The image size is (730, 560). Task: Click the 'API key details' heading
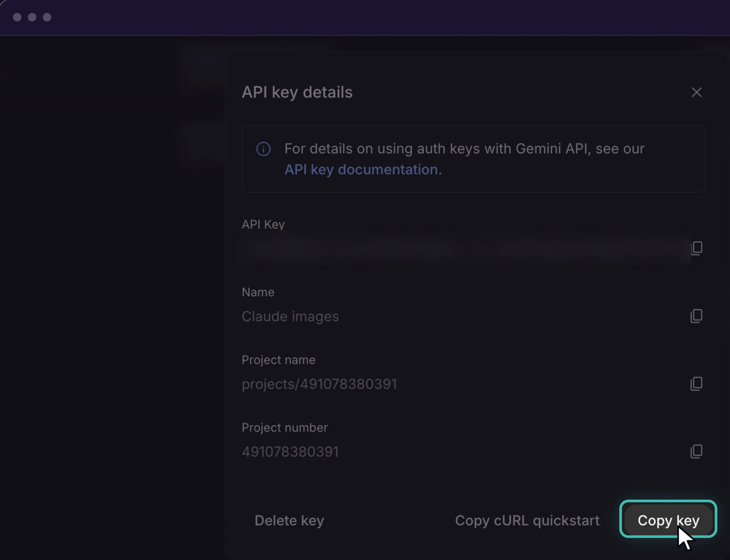297,92
